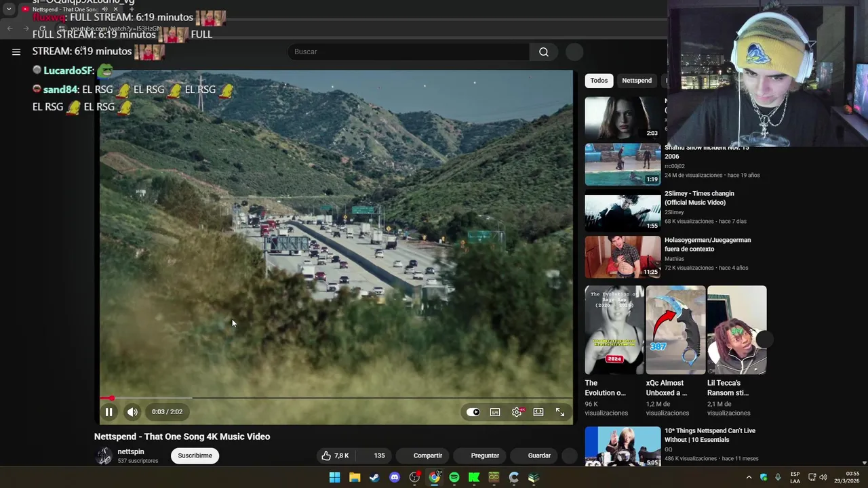Mute the video with speaker icon
Image resolution: width=868 pixels, height=488 pixels.
click(132, 412)
